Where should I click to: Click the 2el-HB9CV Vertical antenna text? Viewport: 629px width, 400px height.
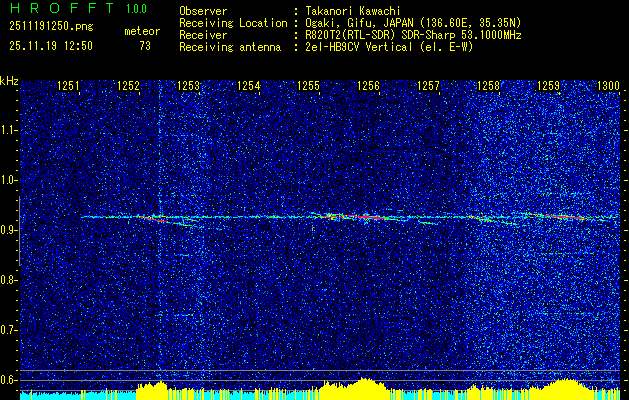389,47
